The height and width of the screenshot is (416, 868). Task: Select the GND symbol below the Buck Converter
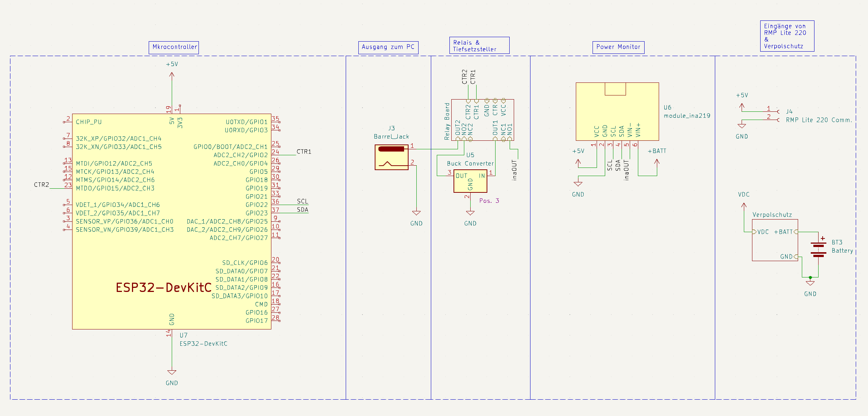coord(470,213)
